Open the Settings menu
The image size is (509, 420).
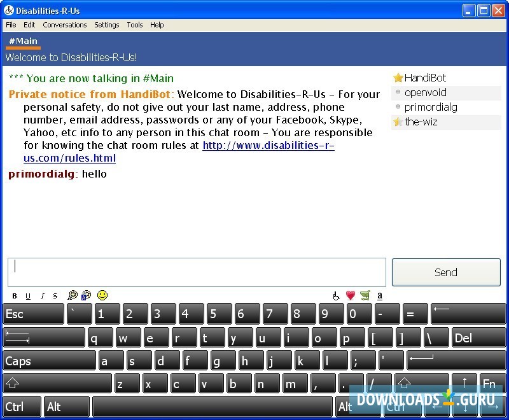pyautogui.click(x=106, y=25)
